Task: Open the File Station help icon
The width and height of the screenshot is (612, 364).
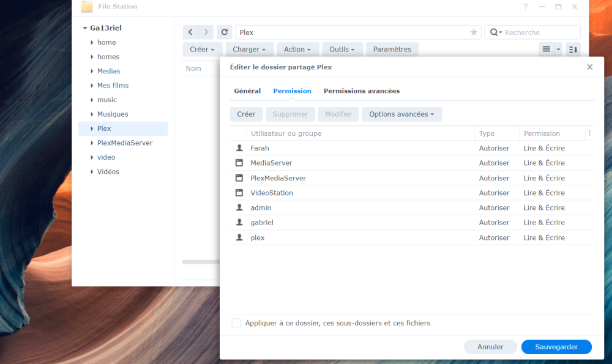Action: tap(525, 7)
